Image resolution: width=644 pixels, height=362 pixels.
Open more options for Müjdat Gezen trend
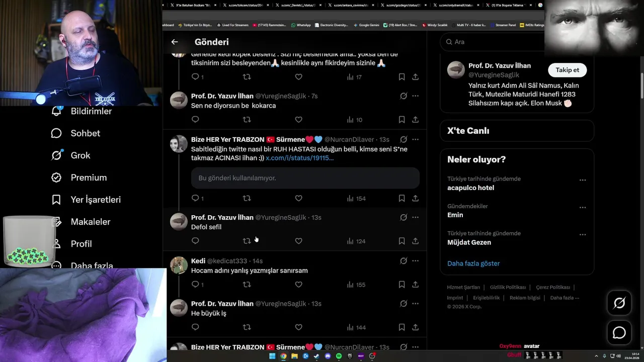tap(583, 234)
